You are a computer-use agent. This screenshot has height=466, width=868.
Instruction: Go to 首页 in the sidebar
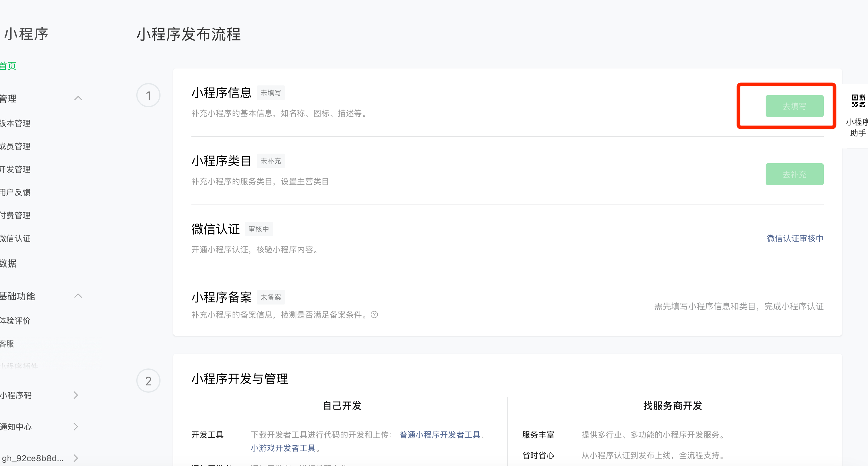[8, 66]
